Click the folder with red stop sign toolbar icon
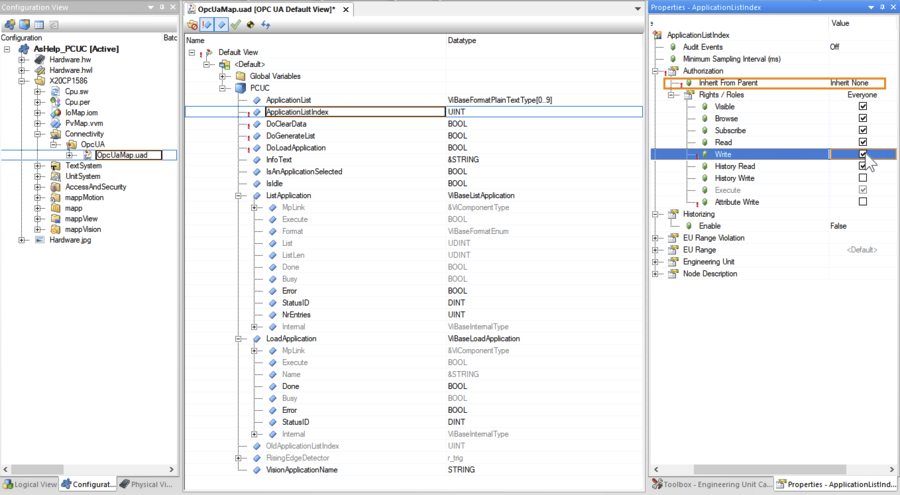 (192, 25)
